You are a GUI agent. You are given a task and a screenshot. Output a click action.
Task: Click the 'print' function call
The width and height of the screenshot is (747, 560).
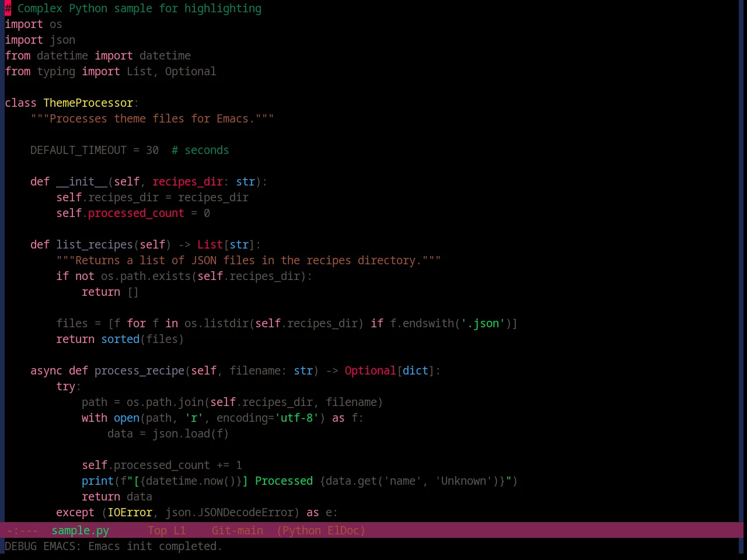tap(97, 481)
